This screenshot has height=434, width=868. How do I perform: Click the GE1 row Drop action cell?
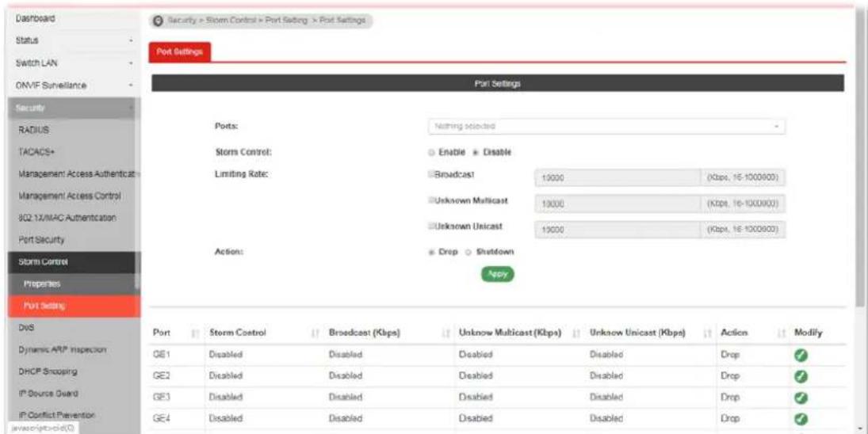pyautogui.click(x=753, y=355)
